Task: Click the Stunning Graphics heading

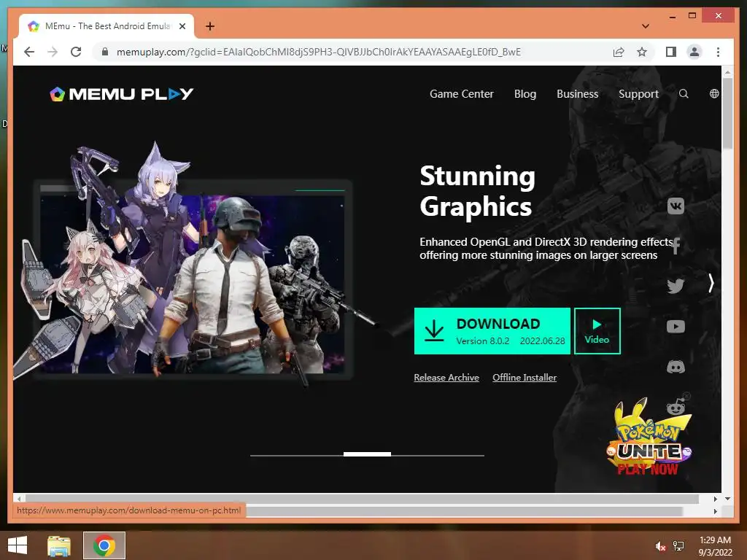Action: [477, 191]
